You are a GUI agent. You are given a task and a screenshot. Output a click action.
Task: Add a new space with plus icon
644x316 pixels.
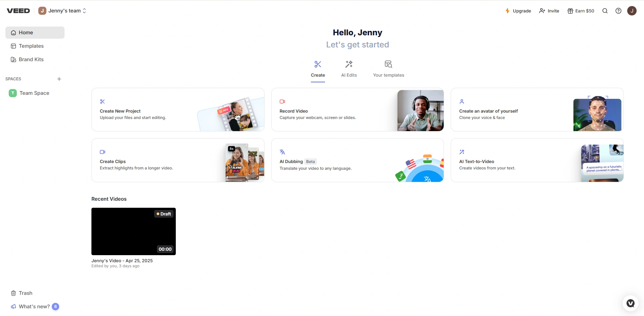click(59, 79)
